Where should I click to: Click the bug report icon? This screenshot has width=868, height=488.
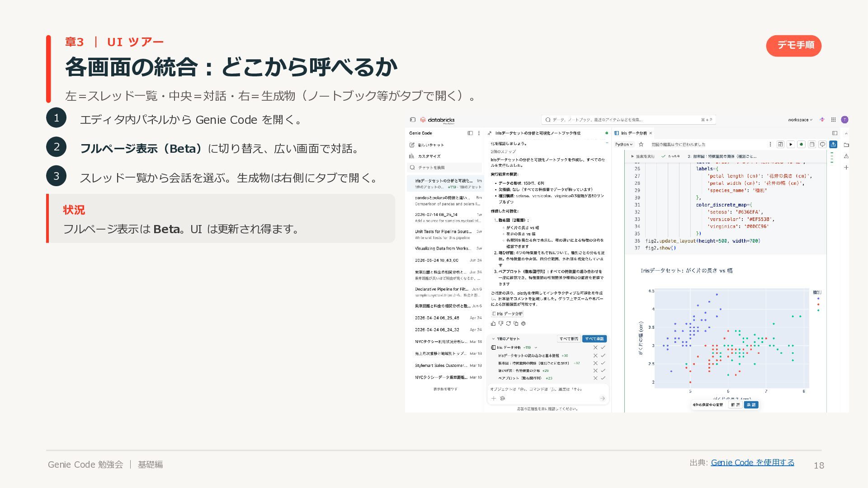tap(524, 324)
